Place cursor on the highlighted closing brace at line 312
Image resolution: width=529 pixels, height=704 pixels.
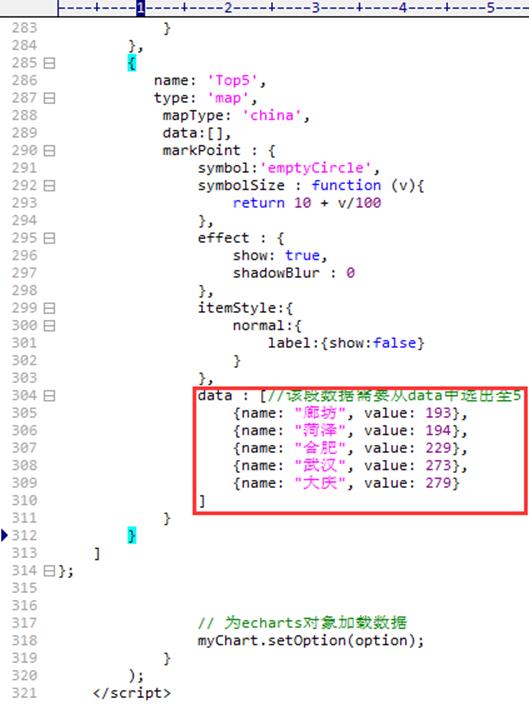pos(132,536)
